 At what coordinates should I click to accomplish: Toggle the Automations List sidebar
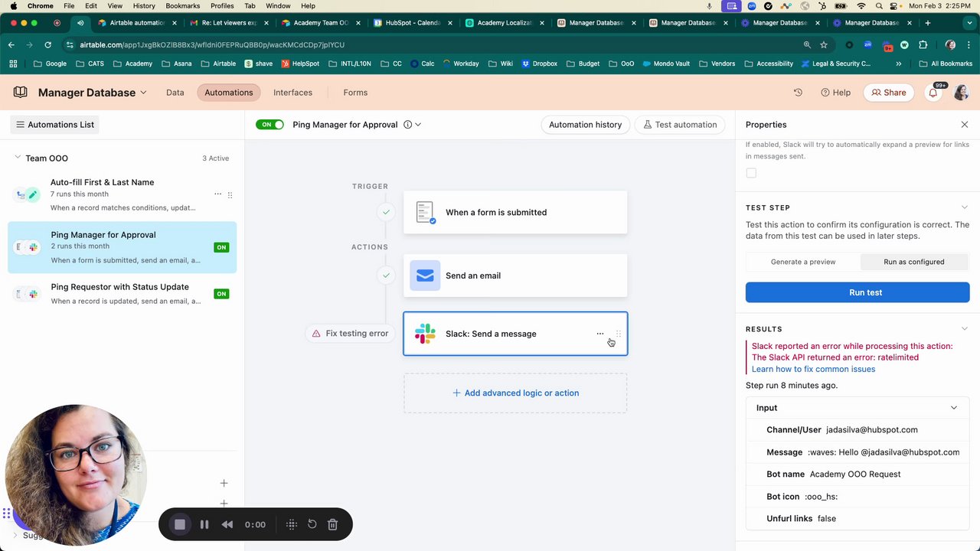click(55, 125)
